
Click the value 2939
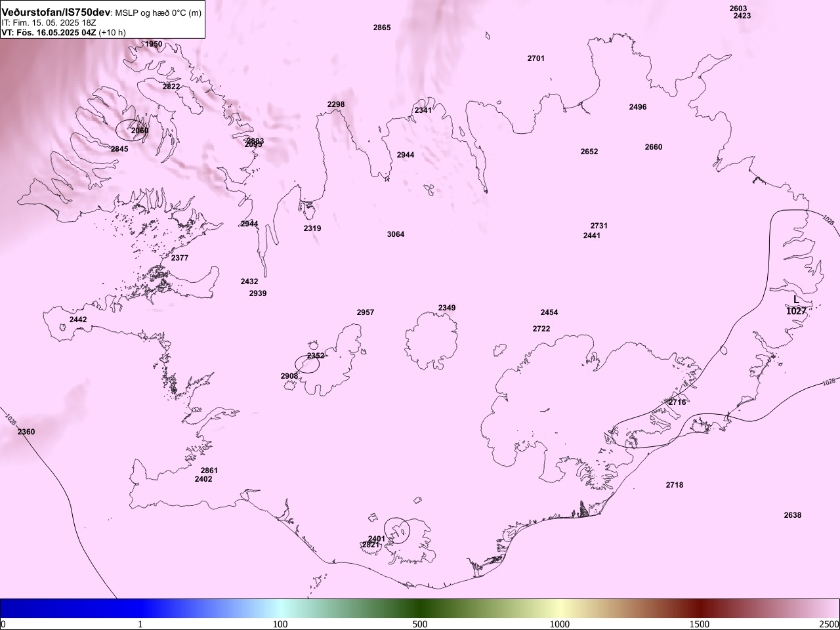[x=258, y=293]
